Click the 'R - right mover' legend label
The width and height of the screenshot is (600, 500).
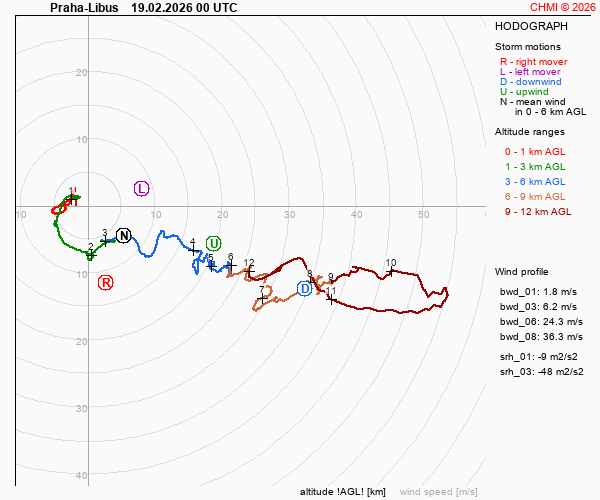point(533,61)
